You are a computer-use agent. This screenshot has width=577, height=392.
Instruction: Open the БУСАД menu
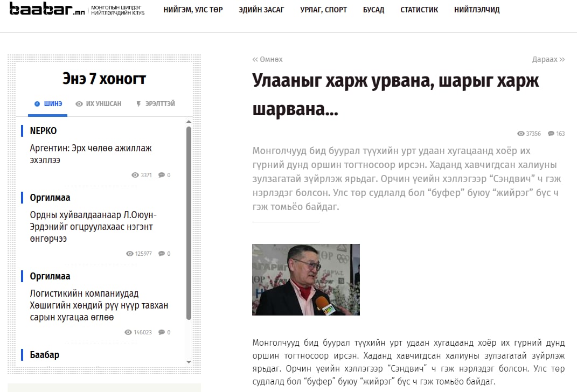coord(373,10)
